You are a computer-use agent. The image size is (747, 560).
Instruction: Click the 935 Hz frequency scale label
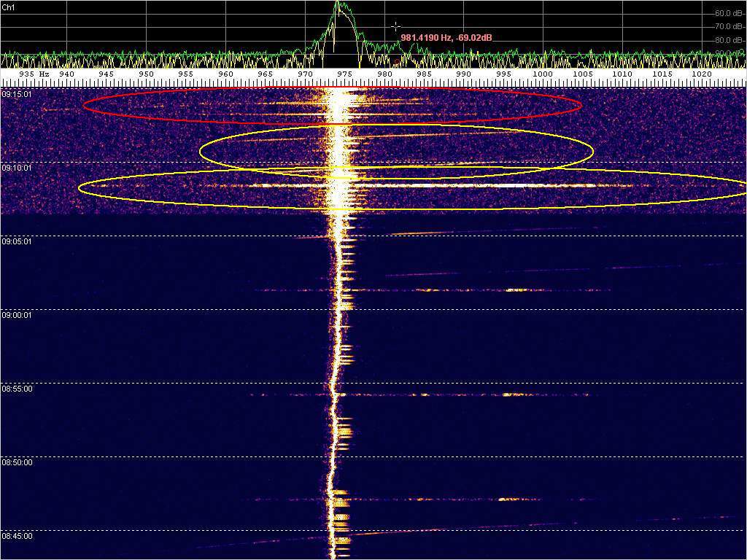34,74
